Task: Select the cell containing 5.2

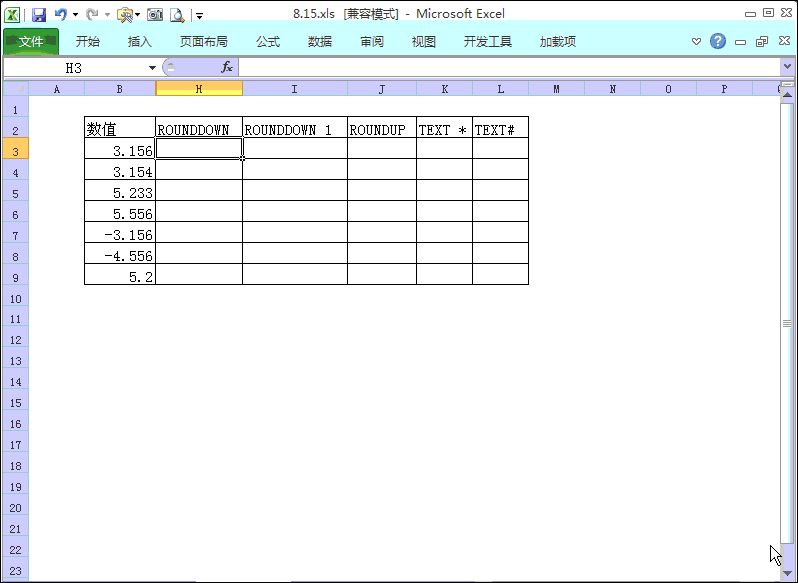Action: [120, 274]
